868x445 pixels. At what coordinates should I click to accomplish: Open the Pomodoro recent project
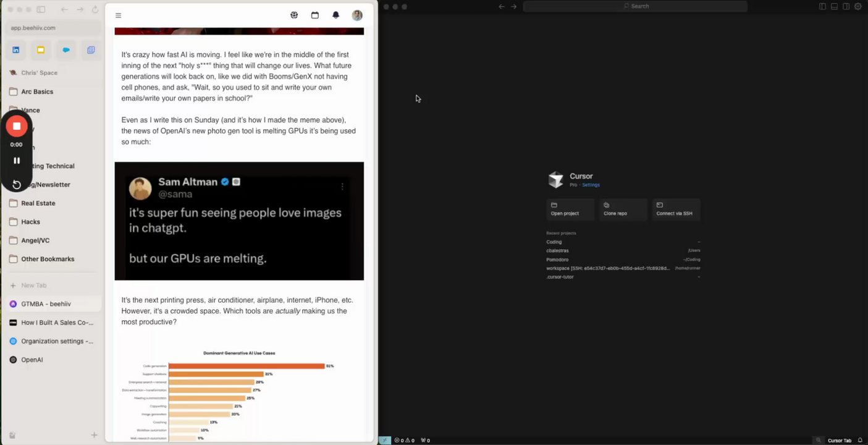click(x=623, y=260)
